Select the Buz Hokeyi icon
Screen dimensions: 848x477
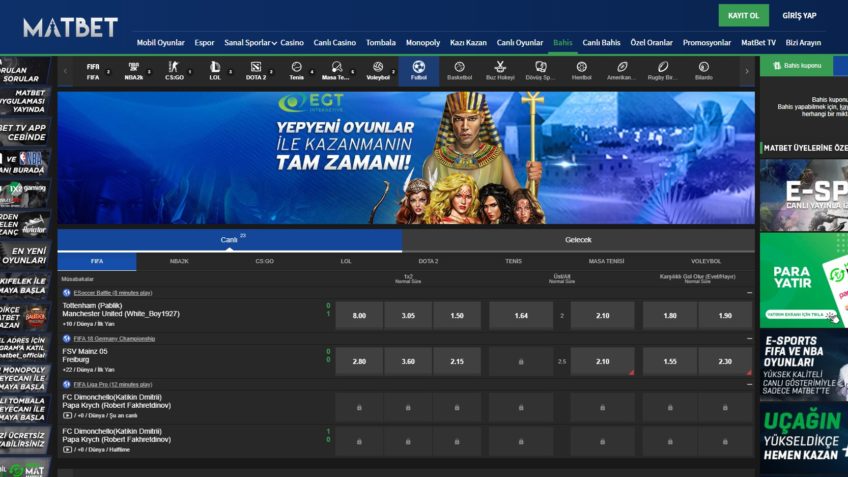[x=500, y=70]
